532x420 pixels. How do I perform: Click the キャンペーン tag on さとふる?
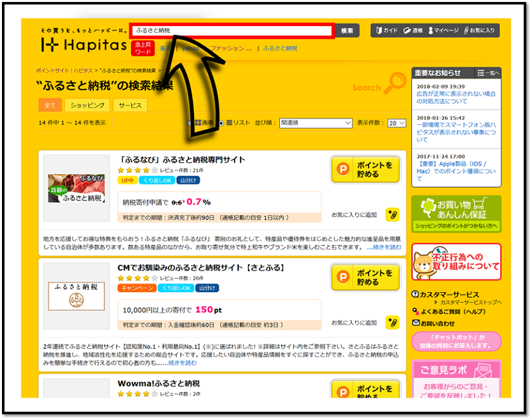point(137,288)
